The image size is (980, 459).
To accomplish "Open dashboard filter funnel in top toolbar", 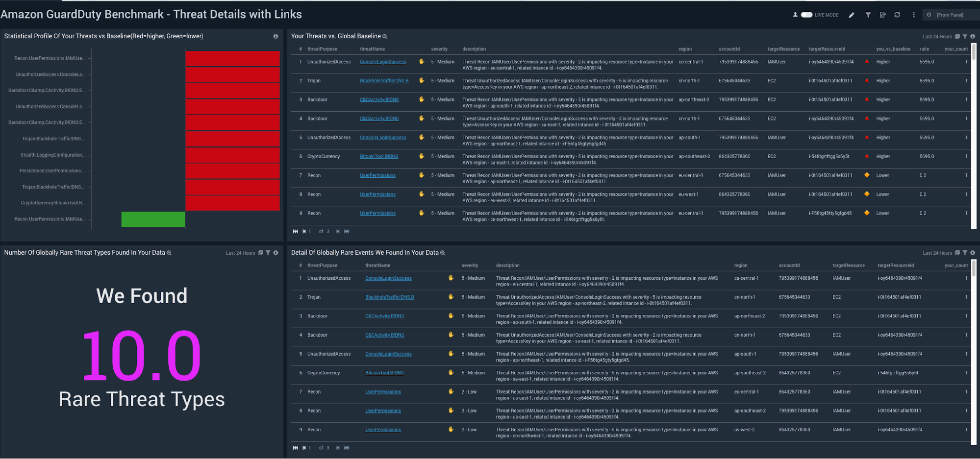I will [x=868, y=15].
